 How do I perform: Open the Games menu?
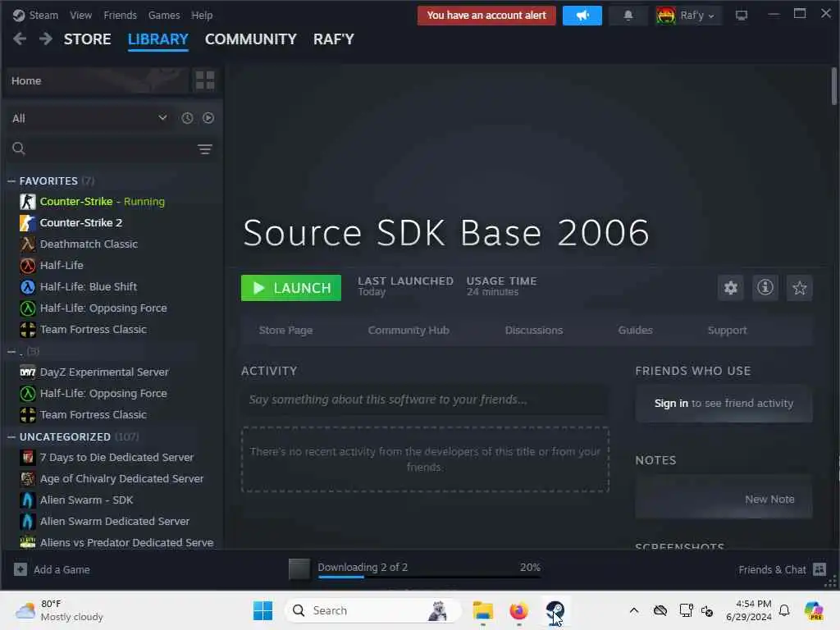(164, 16)
